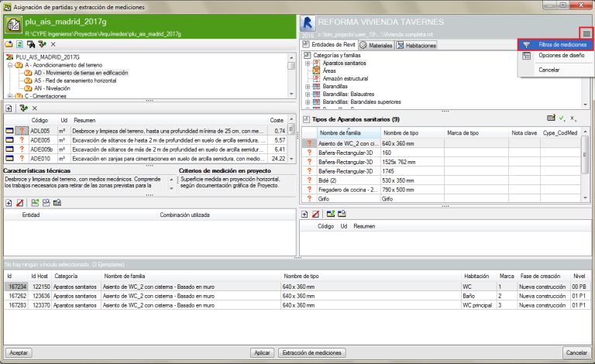
Task: Collapse the A - Acondicionamiento del terreno node
Action: (10, 65)
